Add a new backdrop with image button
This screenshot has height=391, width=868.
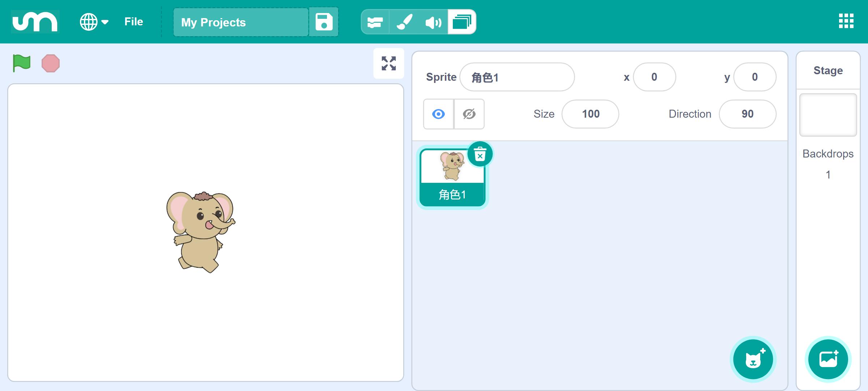[828, 359]
